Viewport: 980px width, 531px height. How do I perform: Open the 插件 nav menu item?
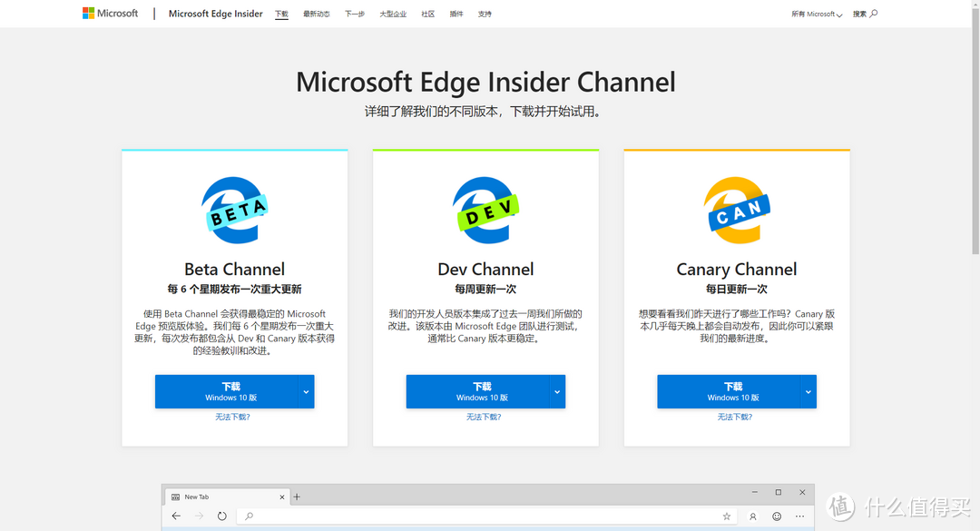pyautogui.click(x=456, y=14)
